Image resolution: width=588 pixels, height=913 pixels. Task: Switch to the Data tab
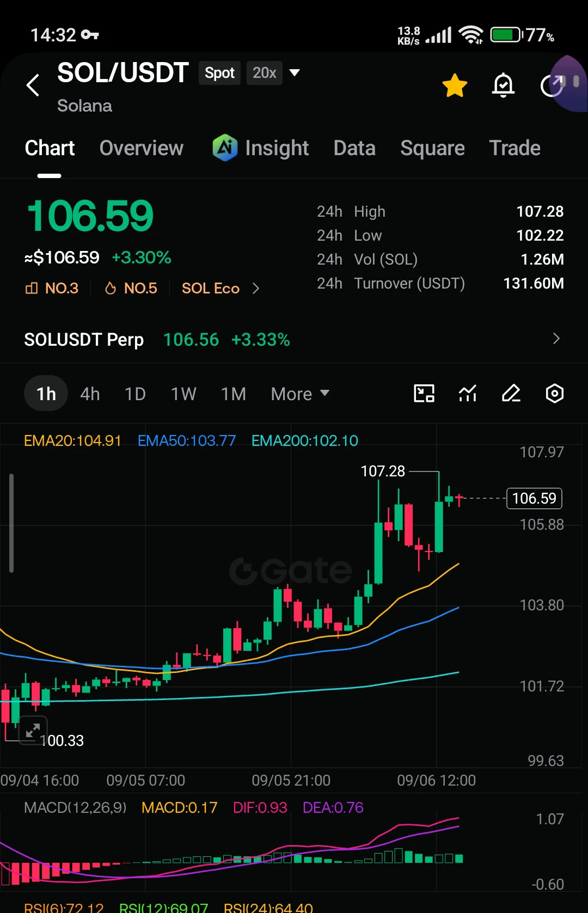point(354,148)
